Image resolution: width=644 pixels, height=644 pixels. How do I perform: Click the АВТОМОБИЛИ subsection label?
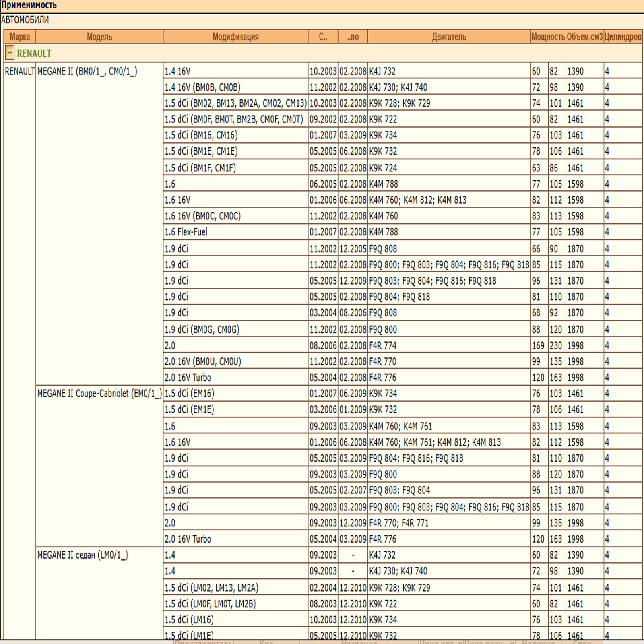[25, 20]
